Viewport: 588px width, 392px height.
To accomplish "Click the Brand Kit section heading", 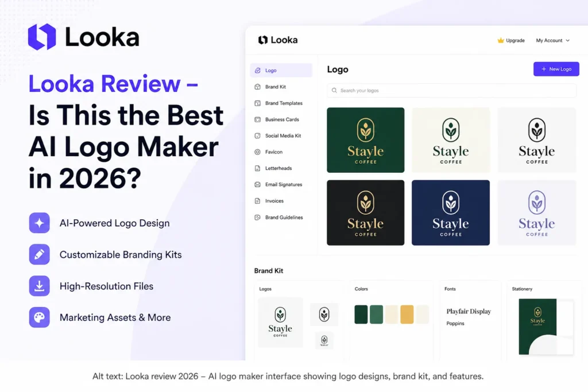I will (269, 270).
